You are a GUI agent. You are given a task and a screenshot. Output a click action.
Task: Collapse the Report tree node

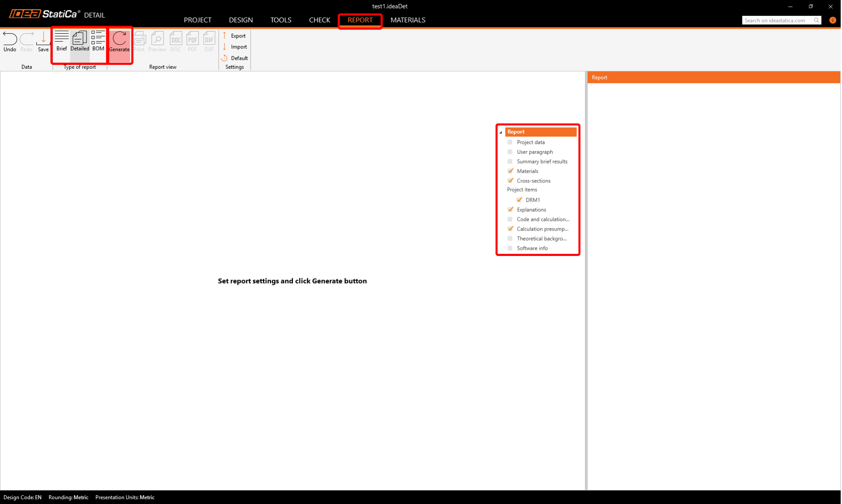[501, 132]
